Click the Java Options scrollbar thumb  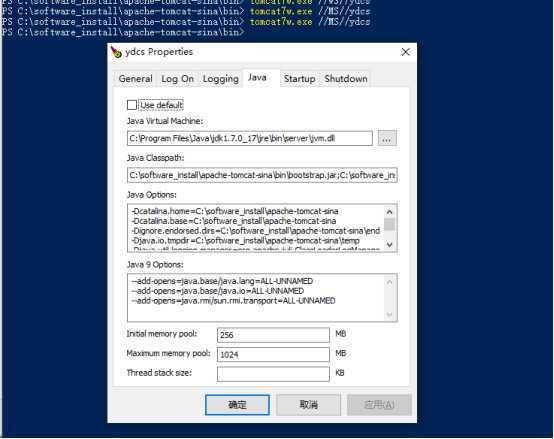(x=390, y=225)
